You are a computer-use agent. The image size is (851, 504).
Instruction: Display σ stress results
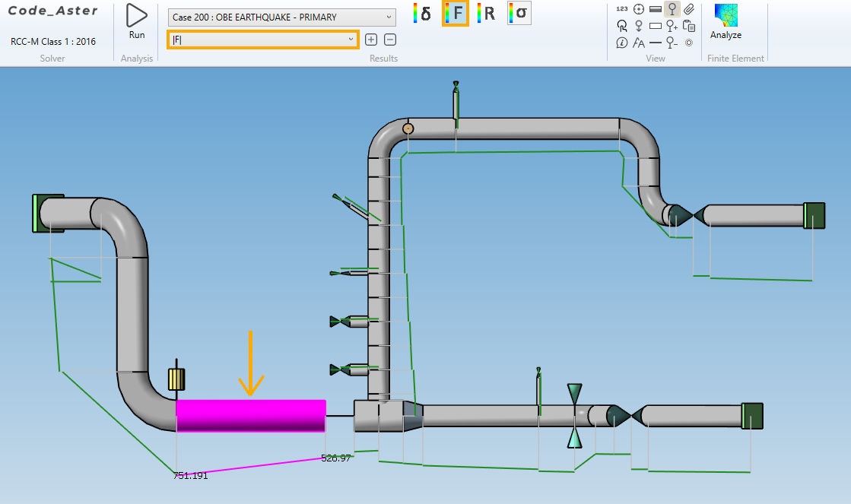coord(519,14)
